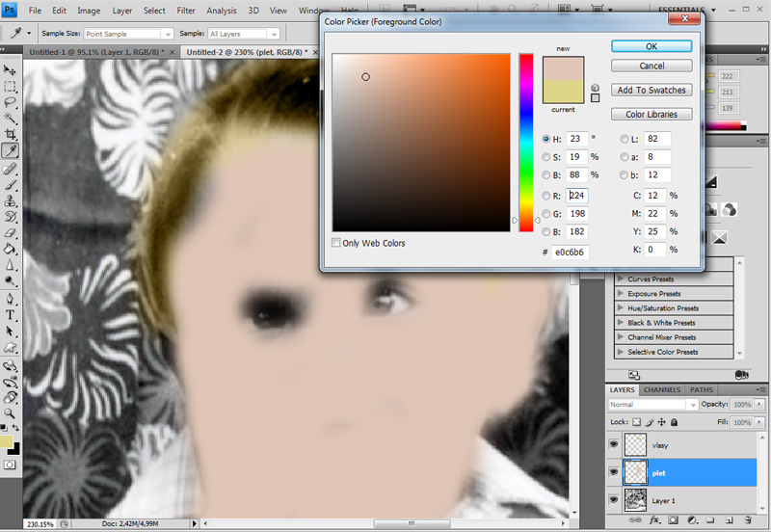Enable the Only Web Colors checkbox
Image resolution: width=771 pixels, height=532 pixels.
(x=336, y=243)
